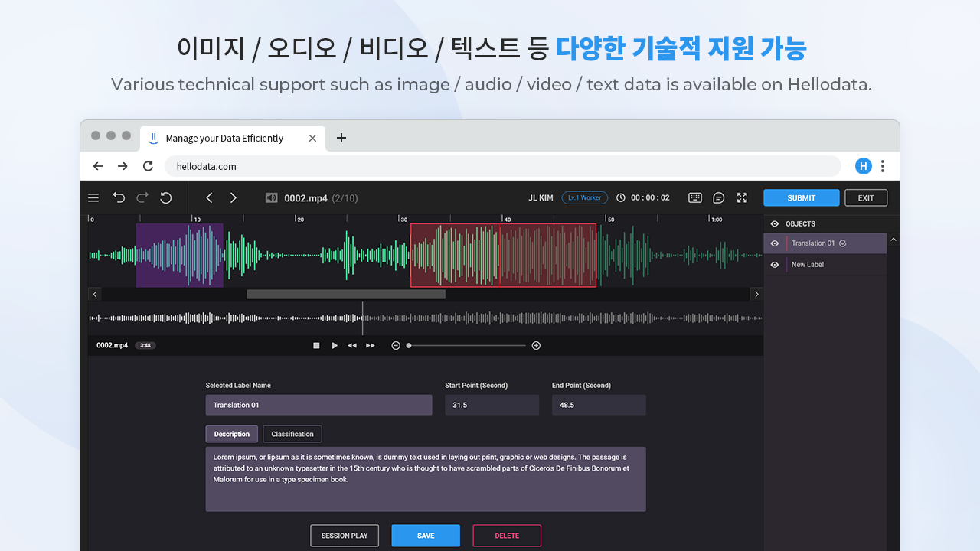Open the hamburger menu icon
Viewport: 980px width, 551px height.
(x=93, y=197)
